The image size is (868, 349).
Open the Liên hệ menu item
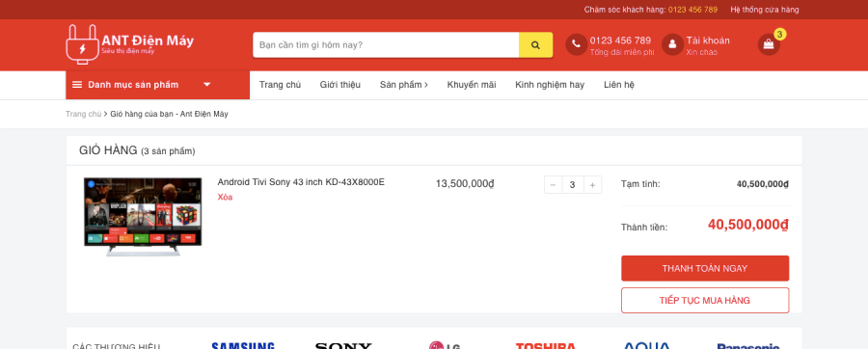click(x=619, y=85)
